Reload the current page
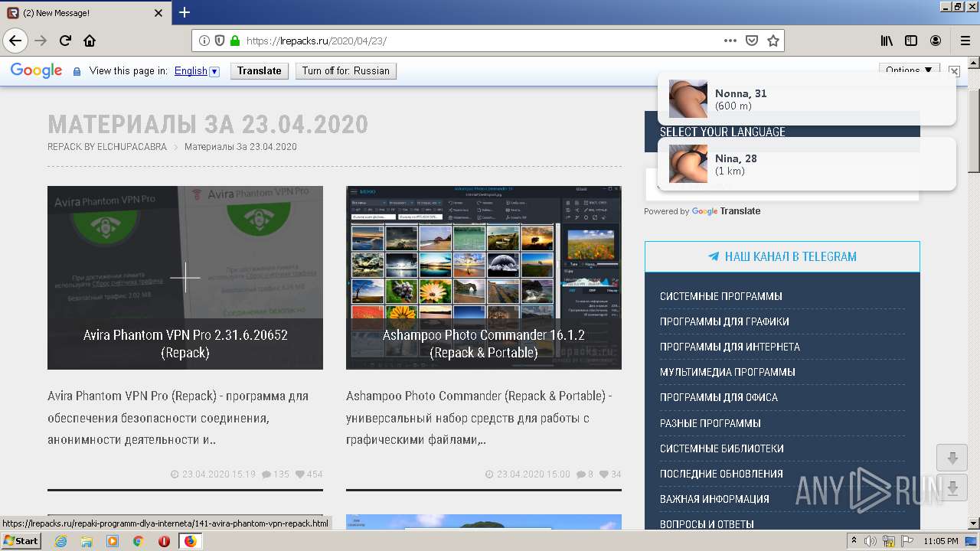This screenshot has height=551, width=980. (x=65, y=41)
